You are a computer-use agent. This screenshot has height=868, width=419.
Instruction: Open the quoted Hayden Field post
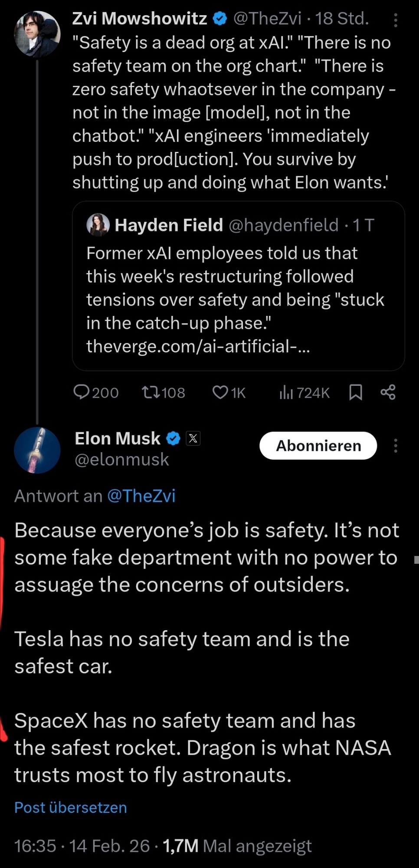point(238,286)
